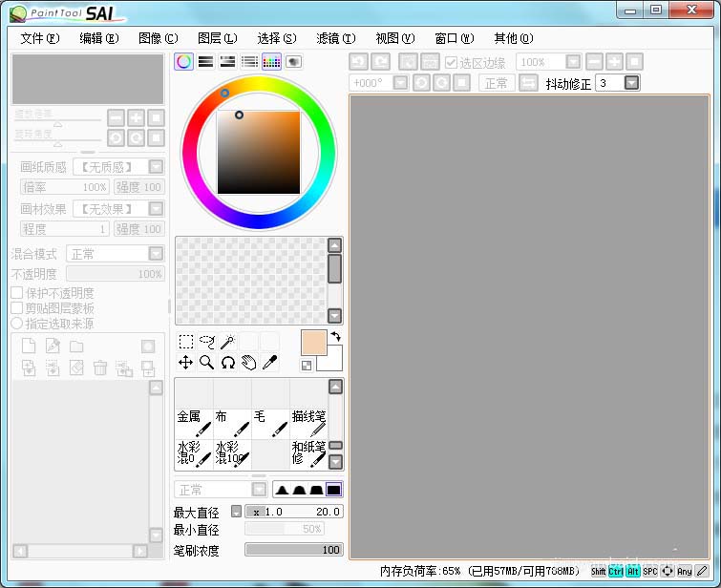
Task: Open the 抖动修正 stabilizer dropdown
Action: 631,83
